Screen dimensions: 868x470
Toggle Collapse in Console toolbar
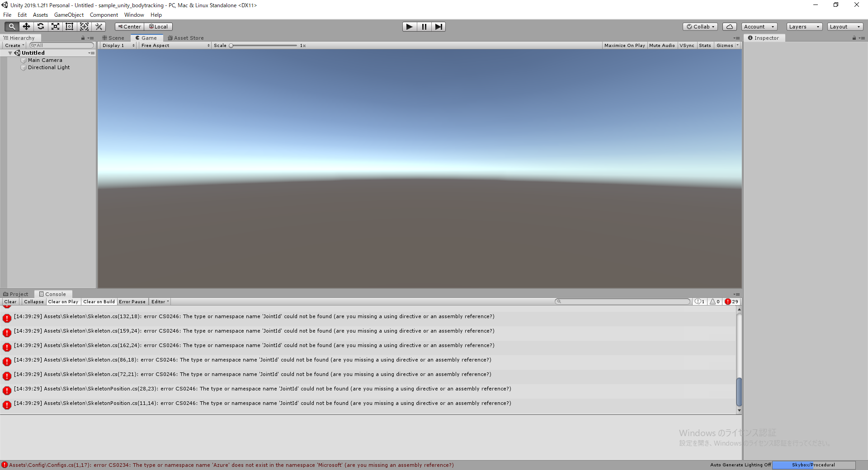point(33,301)
